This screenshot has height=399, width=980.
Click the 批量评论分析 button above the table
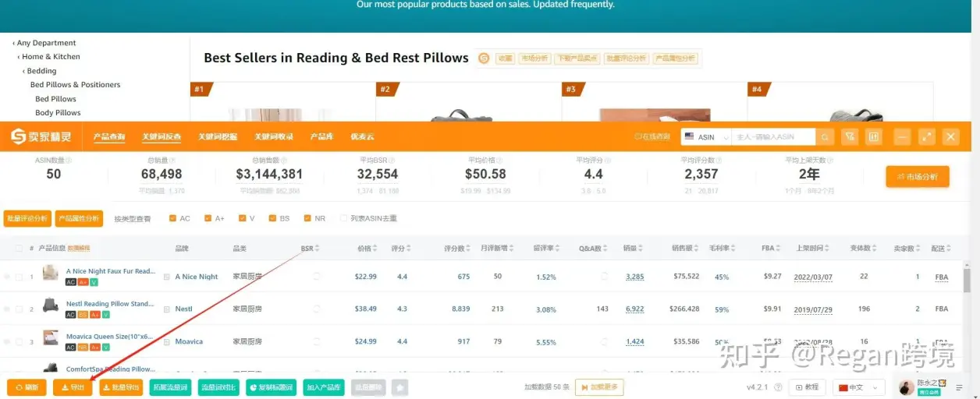(x=27, y=218)
